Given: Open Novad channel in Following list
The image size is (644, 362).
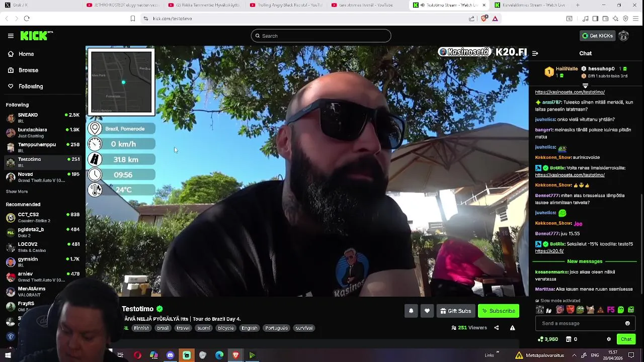Looking at the screenshot, I should (x=43, y=176).
